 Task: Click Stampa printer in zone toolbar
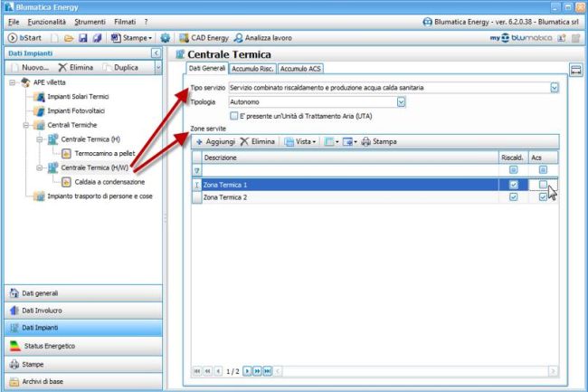379,142
